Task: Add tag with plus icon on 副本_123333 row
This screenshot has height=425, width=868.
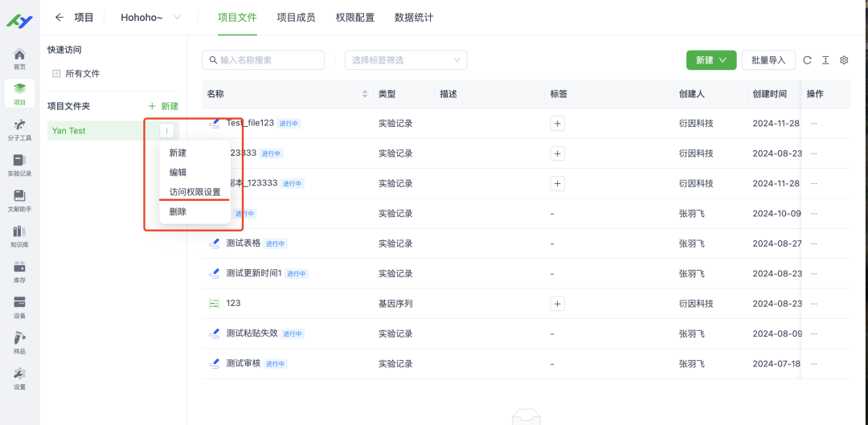Action: 558,183
